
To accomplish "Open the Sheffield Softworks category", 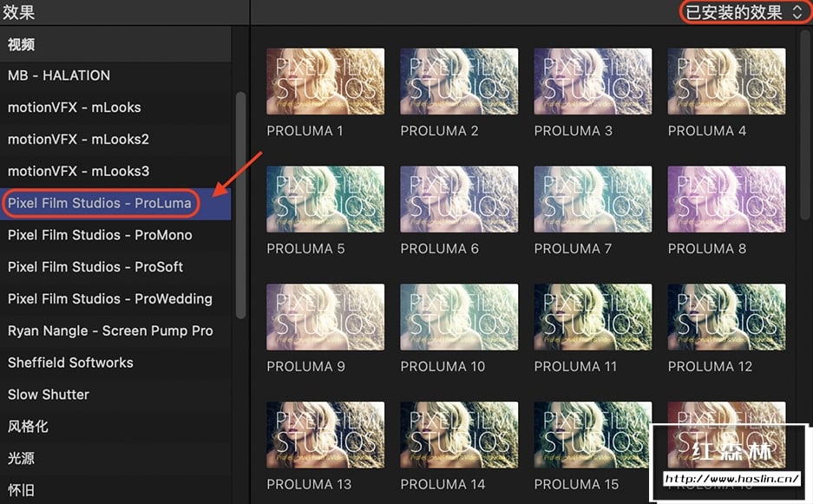I will click(115, 363).
